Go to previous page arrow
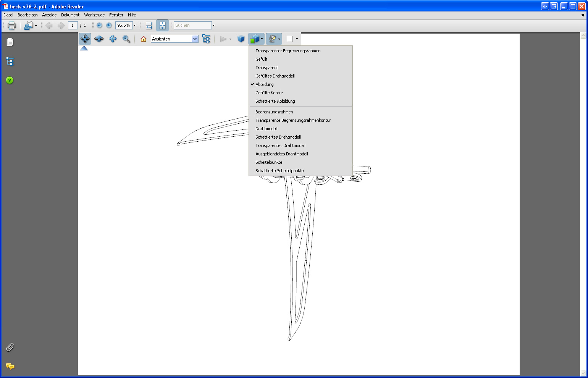588x378 pixels. click(49, 26)
